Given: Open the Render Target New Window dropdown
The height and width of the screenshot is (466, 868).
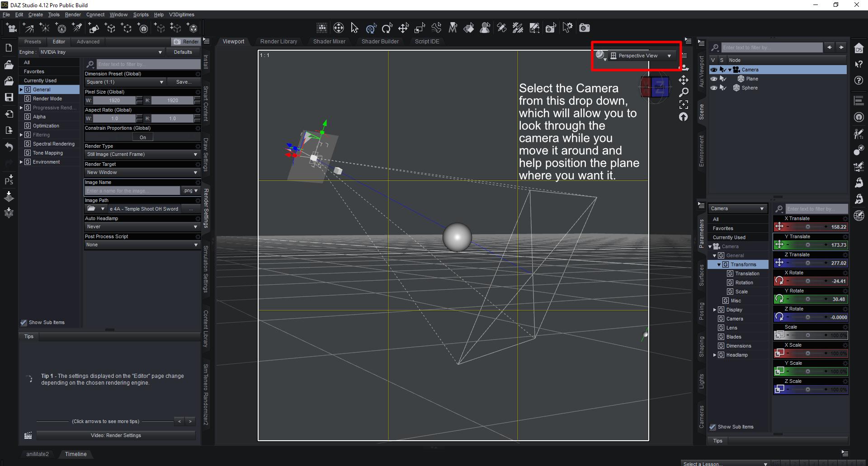Looking at the screenshot, I should [142, 173].
